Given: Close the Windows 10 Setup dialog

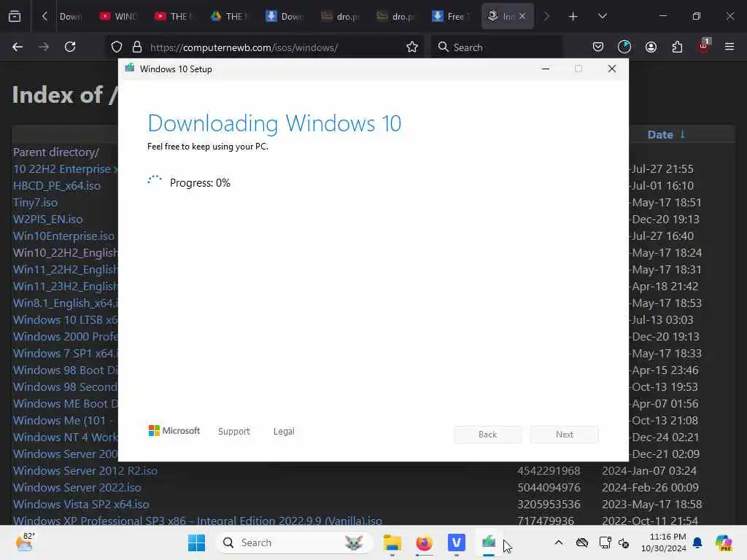Looking at the screenshot, I should click(x=612, y=69).
